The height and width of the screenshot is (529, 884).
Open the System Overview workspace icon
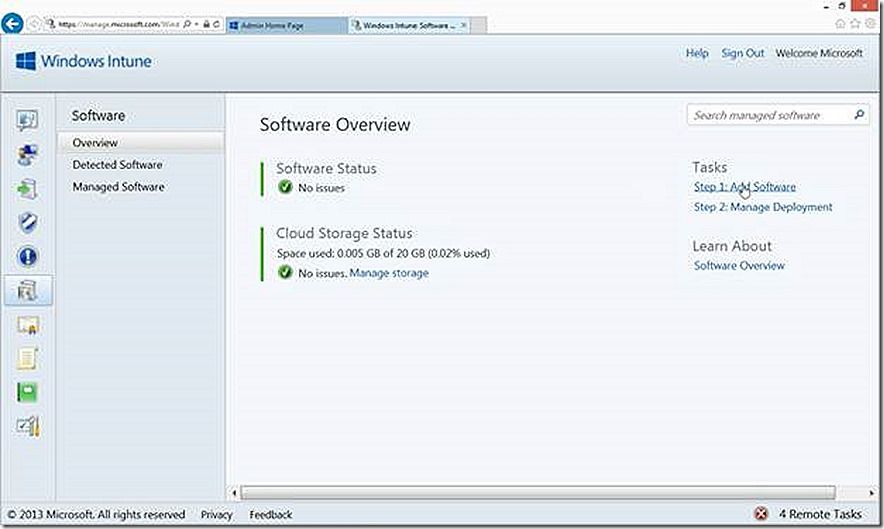(x=27, y=120)
